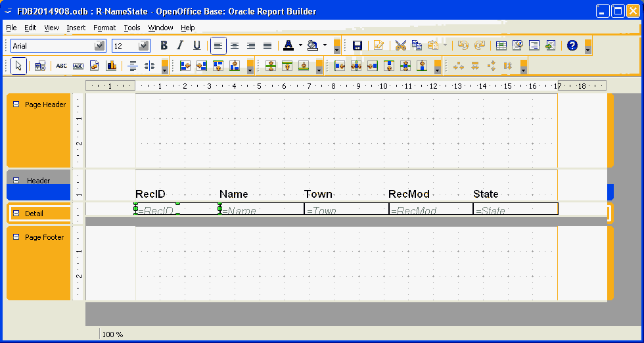Image resolution: width=644 pixels, height=343 pixels.
Task: Copy selection with the Copy icon
Action: (417, 45)
